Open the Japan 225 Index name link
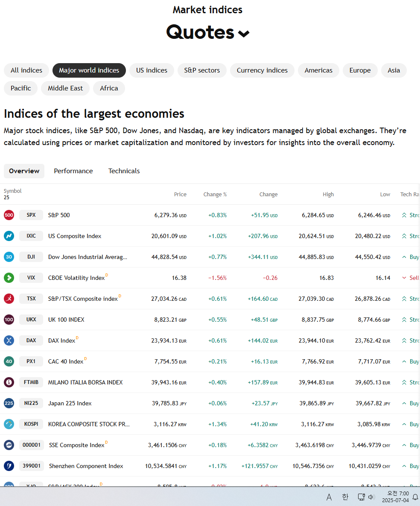 [x=70, y=403]
